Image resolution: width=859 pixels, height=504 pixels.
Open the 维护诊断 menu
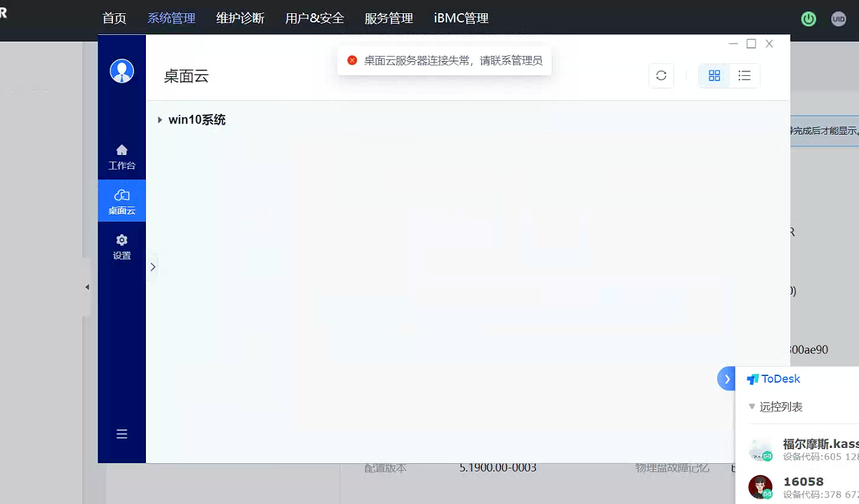pyautogui.click(x=240, y=18)
